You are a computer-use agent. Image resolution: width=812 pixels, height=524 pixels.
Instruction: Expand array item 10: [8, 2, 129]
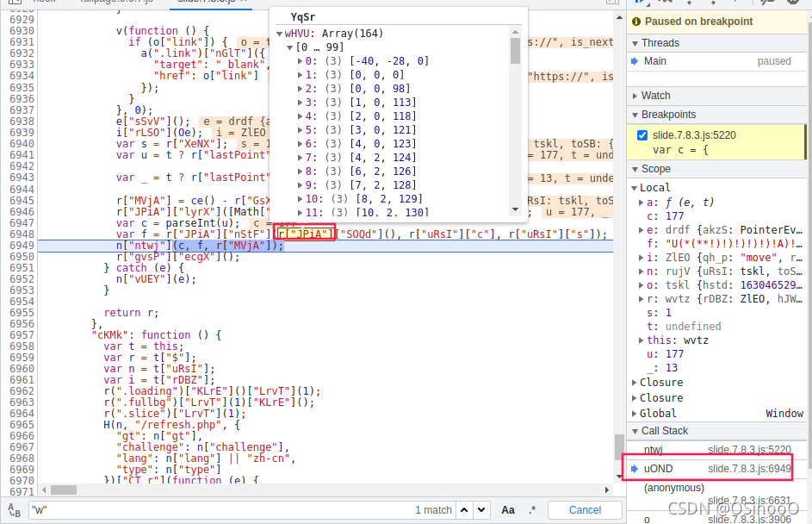pyautogui.click(x=301, y=199)
